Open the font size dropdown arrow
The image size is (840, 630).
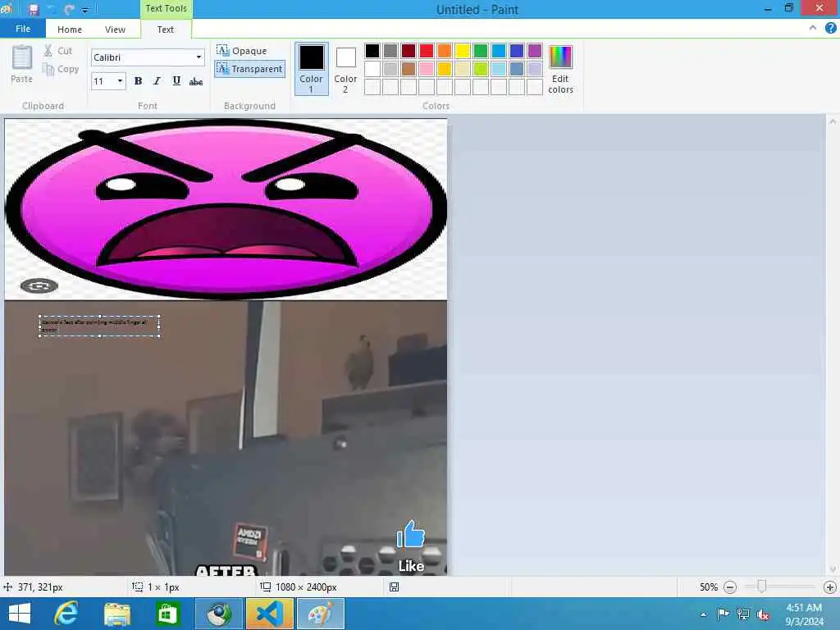120,81
